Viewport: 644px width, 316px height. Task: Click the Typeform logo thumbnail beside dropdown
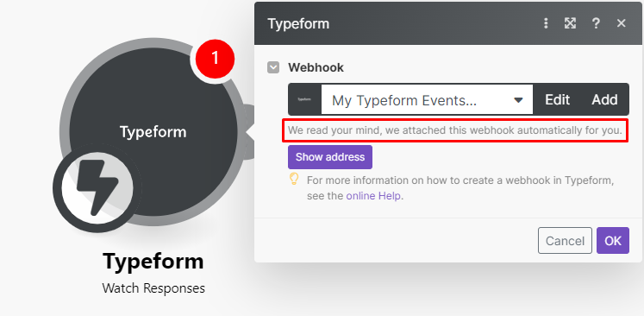click(304, 99)
